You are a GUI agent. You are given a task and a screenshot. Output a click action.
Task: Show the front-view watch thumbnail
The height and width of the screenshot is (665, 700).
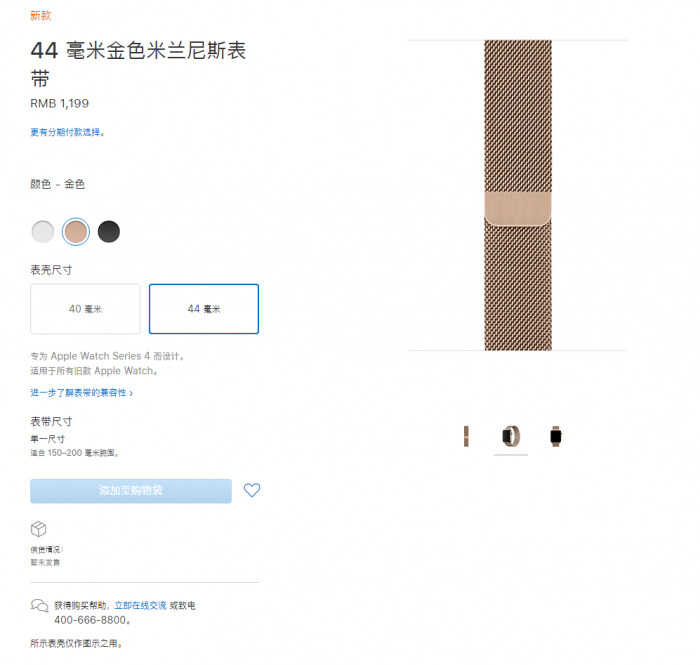click(556, 436)
